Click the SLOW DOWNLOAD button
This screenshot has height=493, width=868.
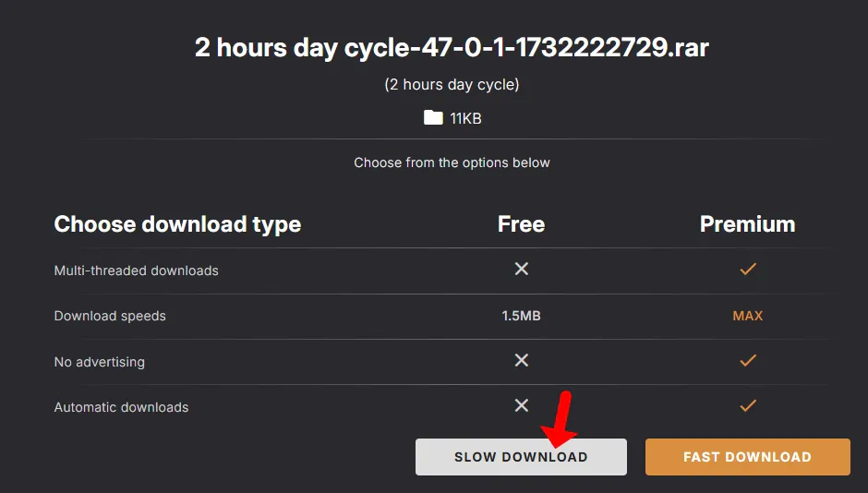tap(521, 457)
